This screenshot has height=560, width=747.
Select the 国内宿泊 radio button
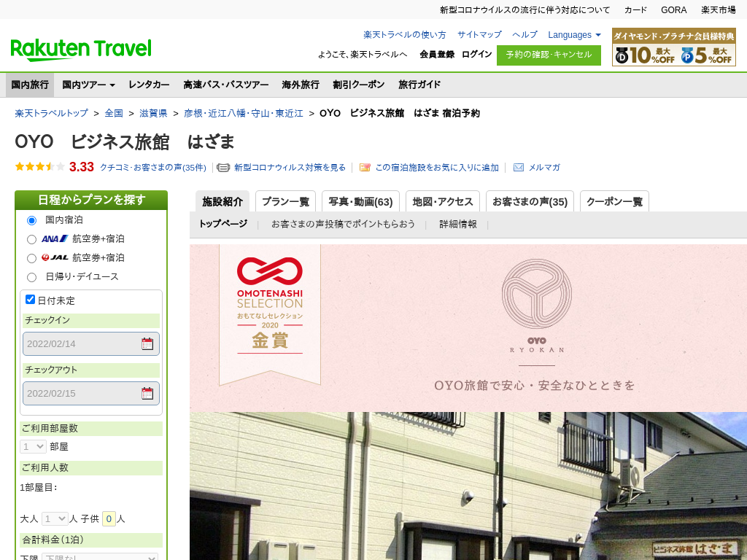click(31, 220)
